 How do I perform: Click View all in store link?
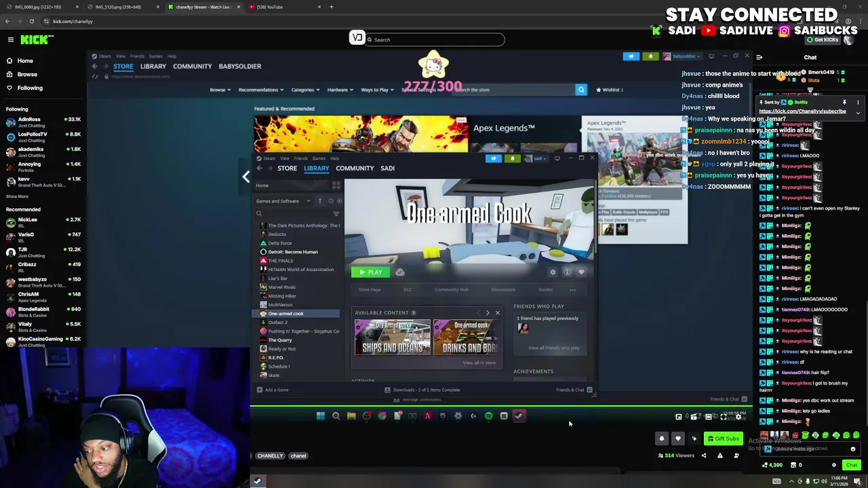click(x=479, y=363)
